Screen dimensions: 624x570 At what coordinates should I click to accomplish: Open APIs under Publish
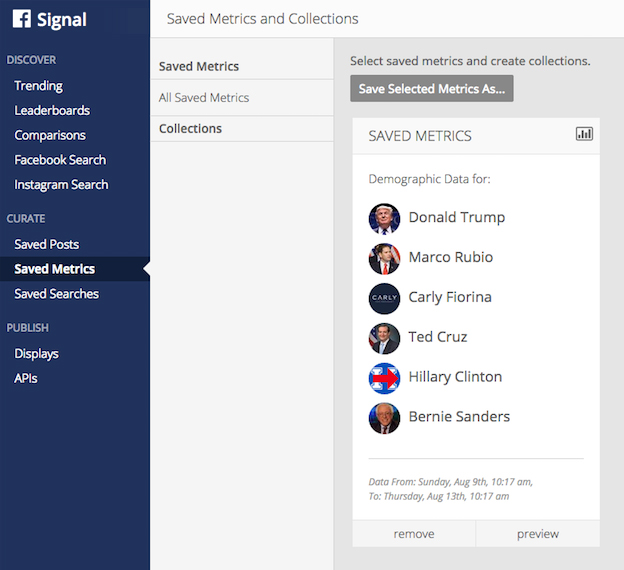pos(26,379)
